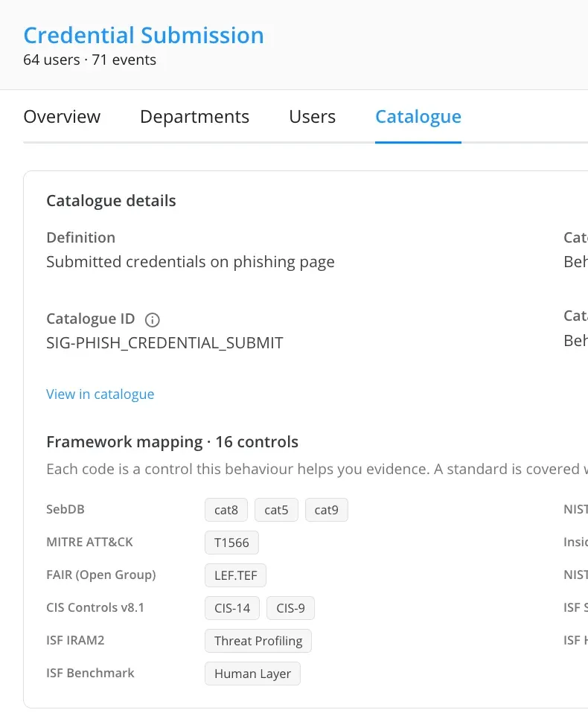Select the Threat Profiling tag
This screenshot has width=588, height=713.
258,641
